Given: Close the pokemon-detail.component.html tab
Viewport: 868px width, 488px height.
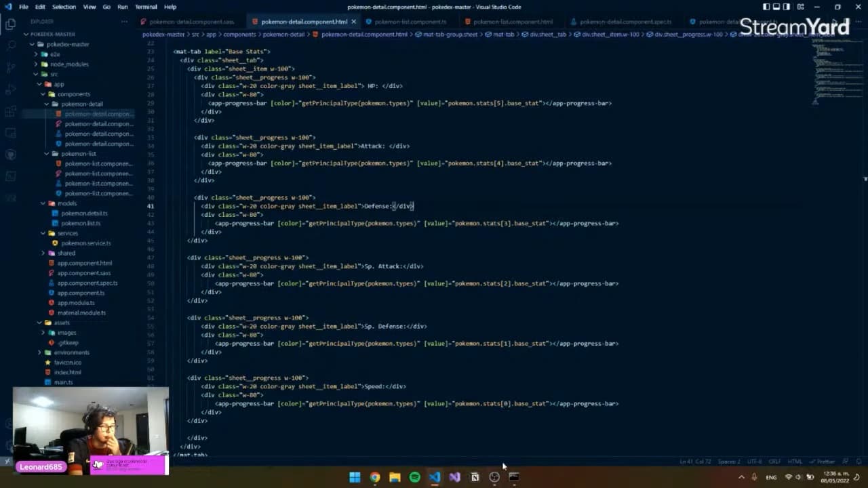Looking at the screenshot, I should pyautogui.click(x=353, y=22).
